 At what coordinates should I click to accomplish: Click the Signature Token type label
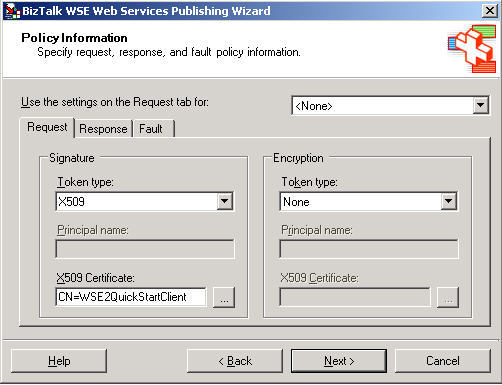click(85, 182)
